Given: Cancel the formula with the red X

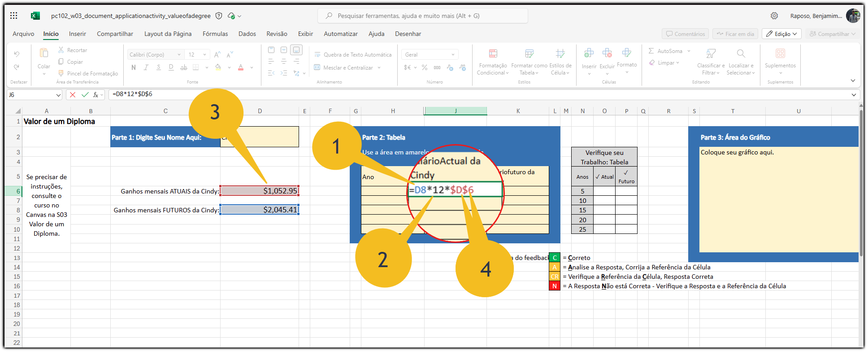Looking at the screenshot, I should point(73,95).
